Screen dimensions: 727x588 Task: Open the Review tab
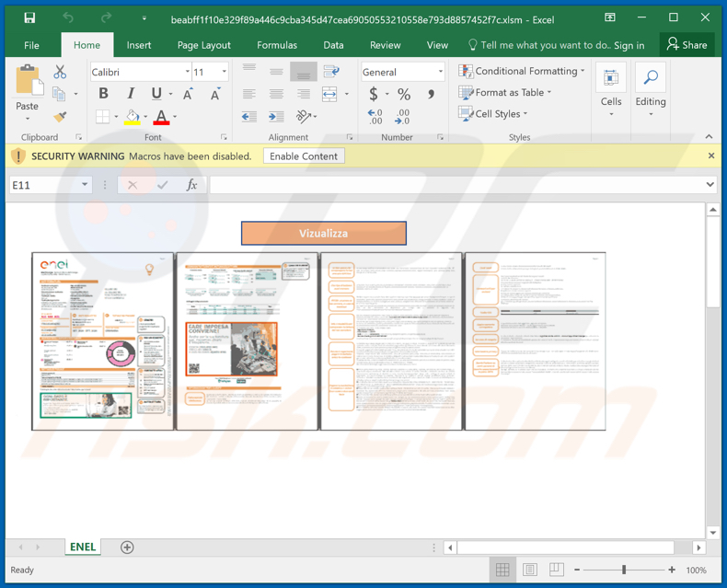385,45
